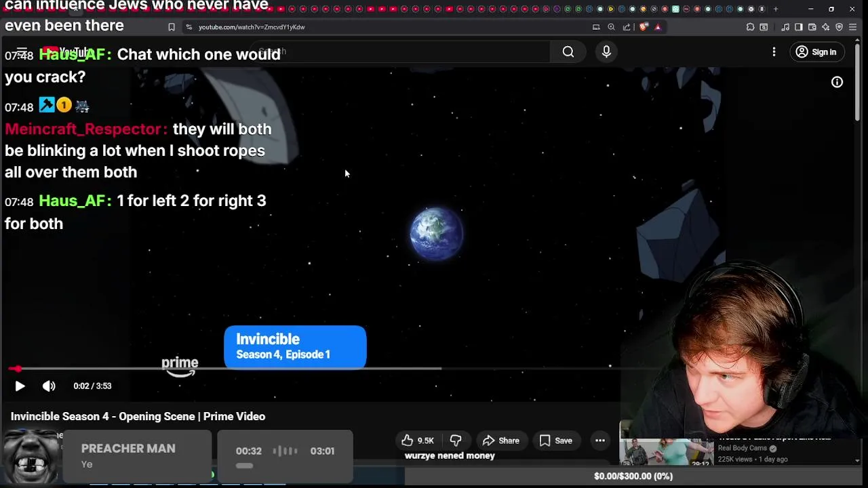The height and width of the screenshot is (488, 868).
Task: Toggle the browser sidebar panel icon
Action: [799, 27]
